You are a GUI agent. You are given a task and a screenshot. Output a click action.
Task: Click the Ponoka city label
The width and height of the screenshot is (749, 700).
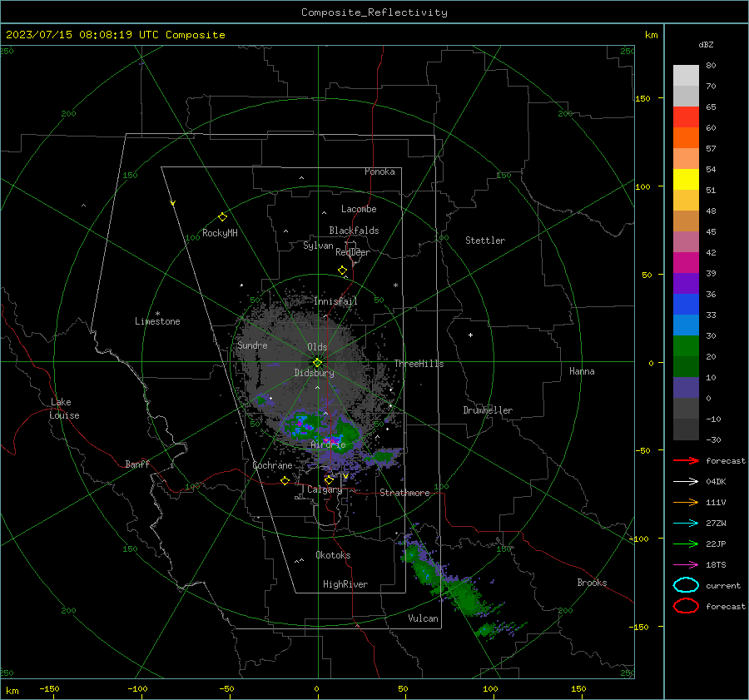pos(379,171)
